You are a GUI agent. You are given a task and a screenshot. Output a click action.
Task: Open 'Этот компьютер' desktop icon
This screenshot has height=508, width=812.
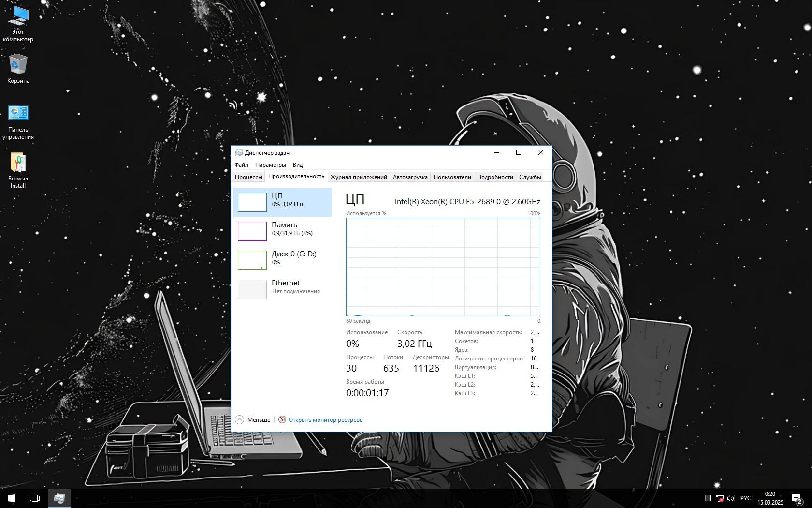(x=18, y=23)
